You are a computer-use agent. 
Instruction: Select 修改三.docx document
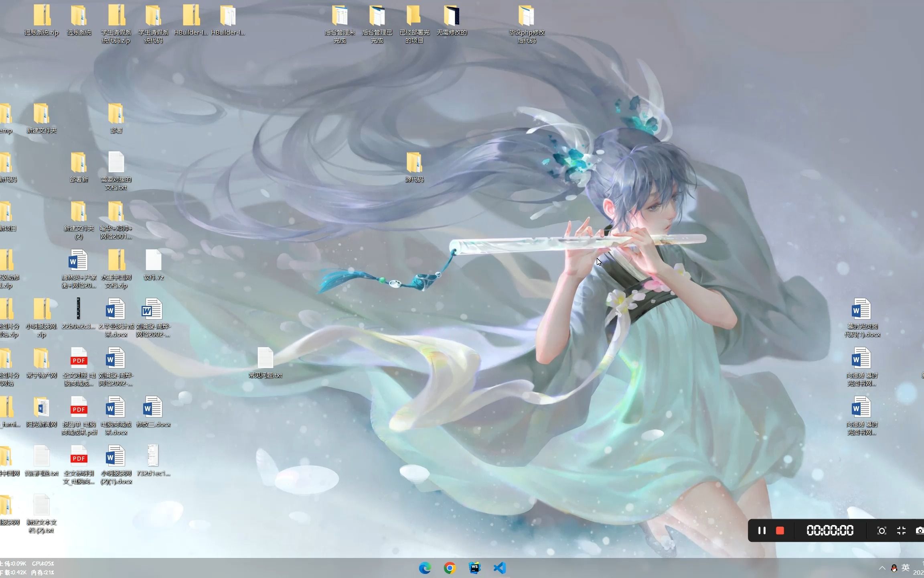[x=153, y=412]
